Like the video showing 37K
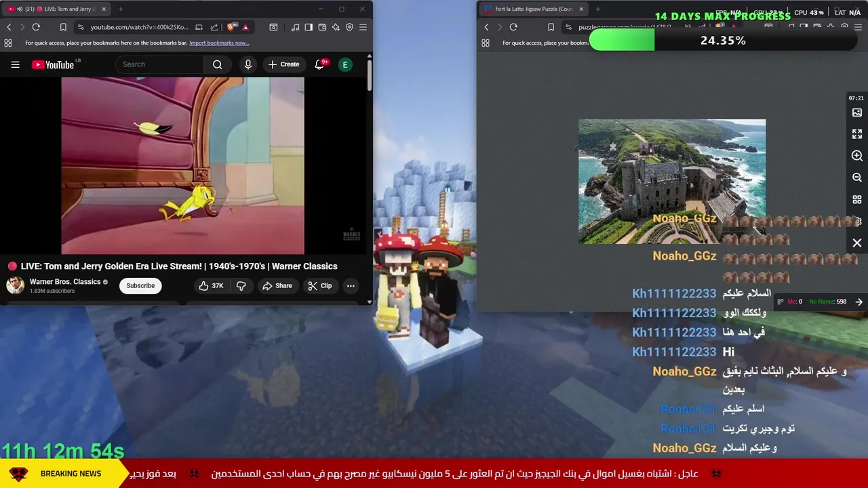Viewport: 868px width, 488px height. tap(212, 285)
